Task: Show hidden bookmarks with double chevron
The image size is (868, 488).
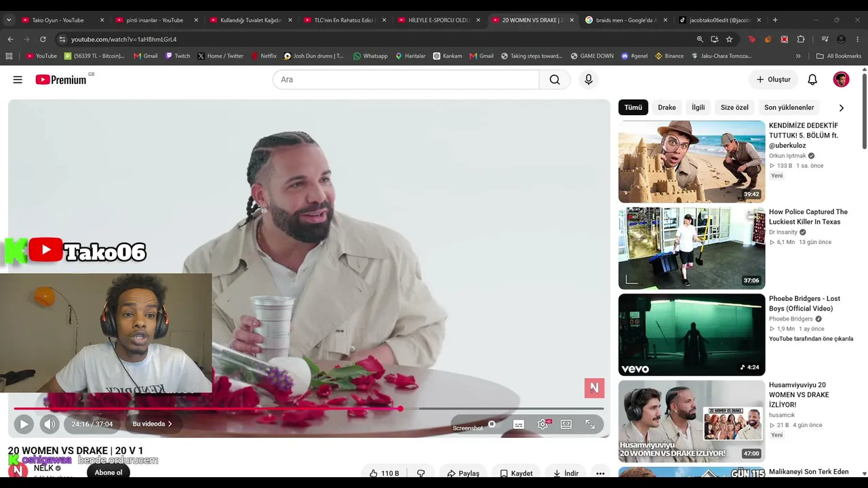Action: (x=798, y=56)
